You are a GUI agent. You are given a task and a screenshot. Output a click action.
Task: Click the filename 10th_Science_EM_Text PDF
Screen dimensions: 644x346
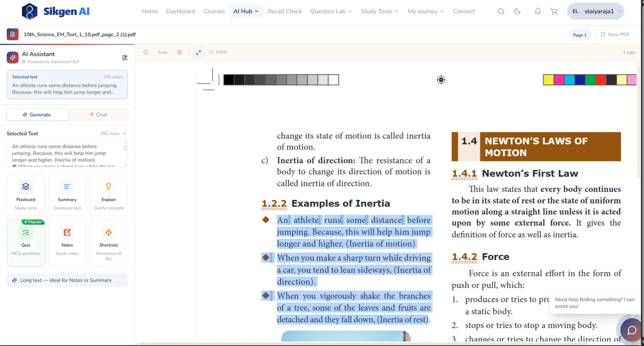coord(80,34)
